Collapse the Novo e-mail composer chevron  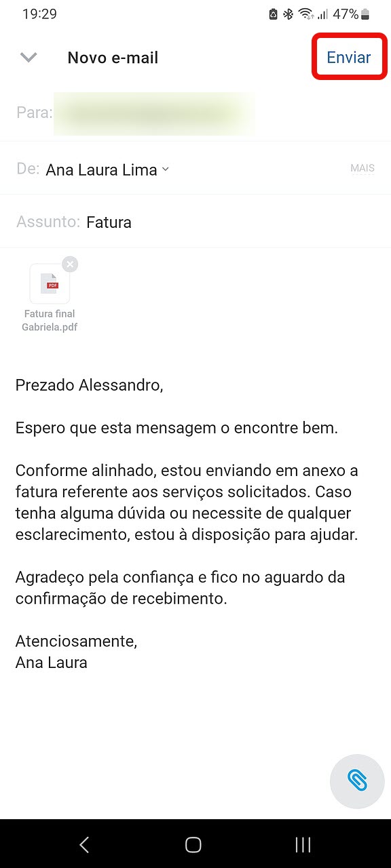[29, 58]
